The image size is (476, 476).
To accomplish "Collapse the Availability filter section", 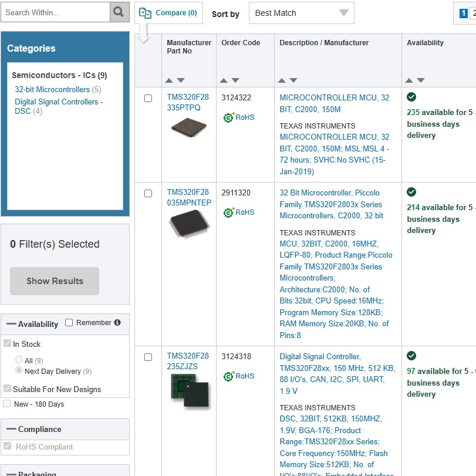I will click(x=11, y=324).
